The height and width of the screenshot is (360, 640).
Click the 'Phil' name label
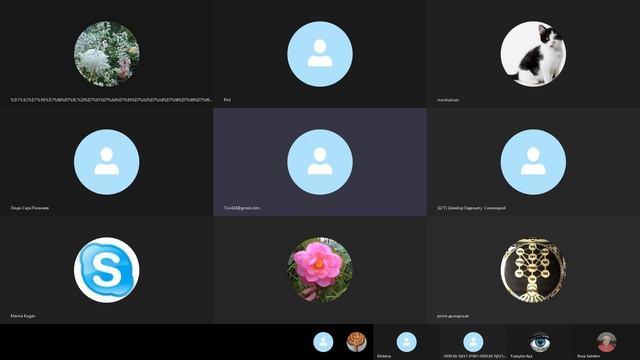tap(227, 100)
